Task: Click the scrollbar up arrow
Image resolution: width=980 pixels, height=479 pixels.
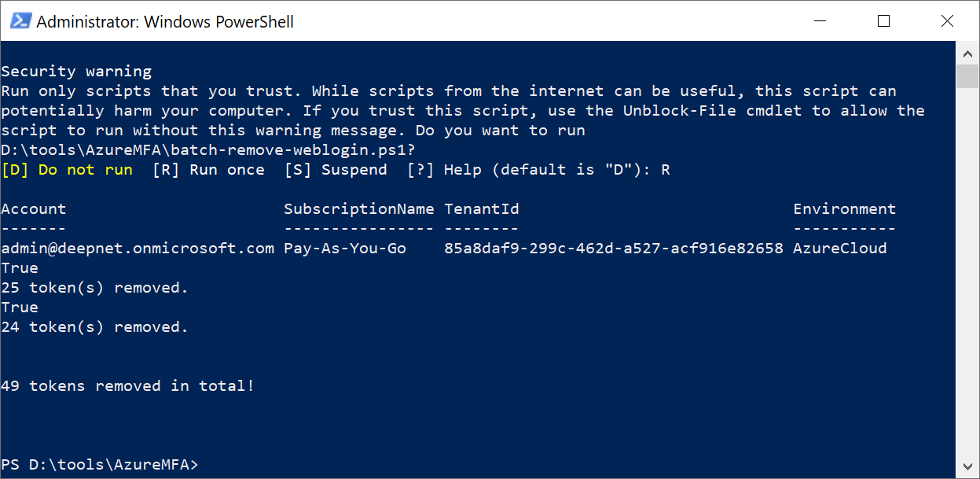Action: point(967,53)
